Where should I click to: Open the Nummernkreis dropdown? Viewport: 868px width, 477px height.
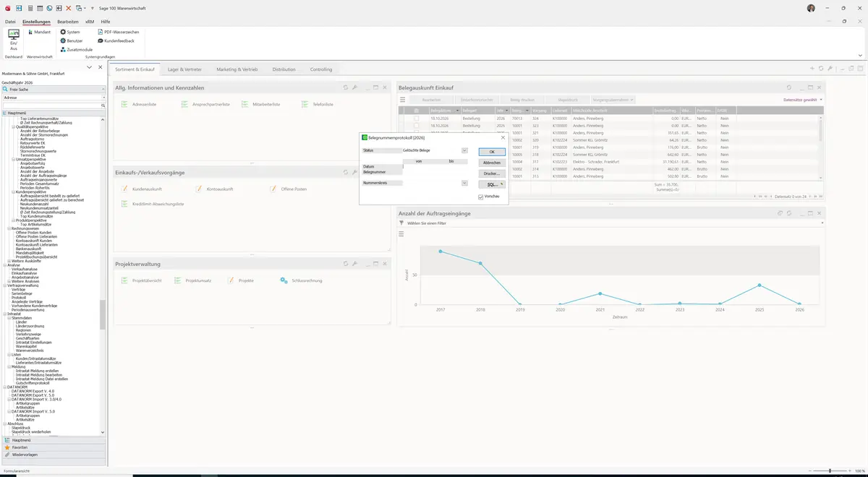(464, 183)
